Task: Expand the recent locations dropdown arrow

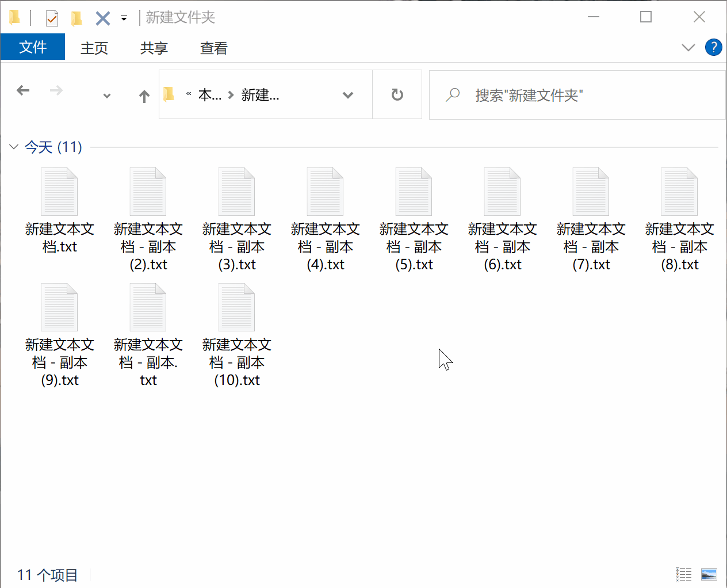Action: click(106, 96)
